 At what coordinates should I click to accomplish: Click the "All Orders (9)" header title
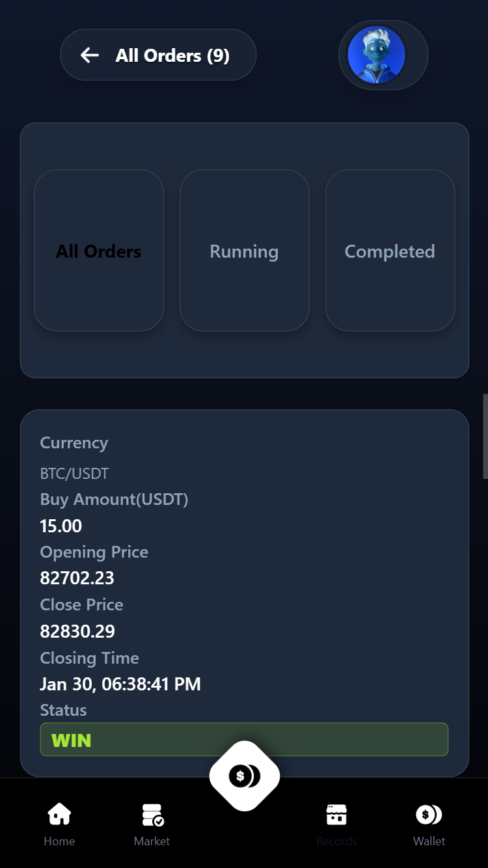tap(172, 55)
